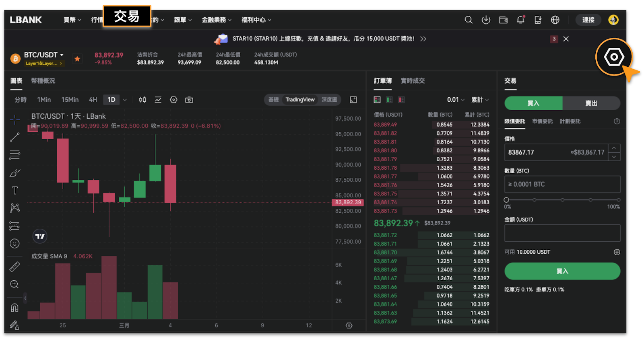Switch chart mode to 基礎
Image resolution: width=644 pixels, height=339 pixels.
[x=274, y=100]
